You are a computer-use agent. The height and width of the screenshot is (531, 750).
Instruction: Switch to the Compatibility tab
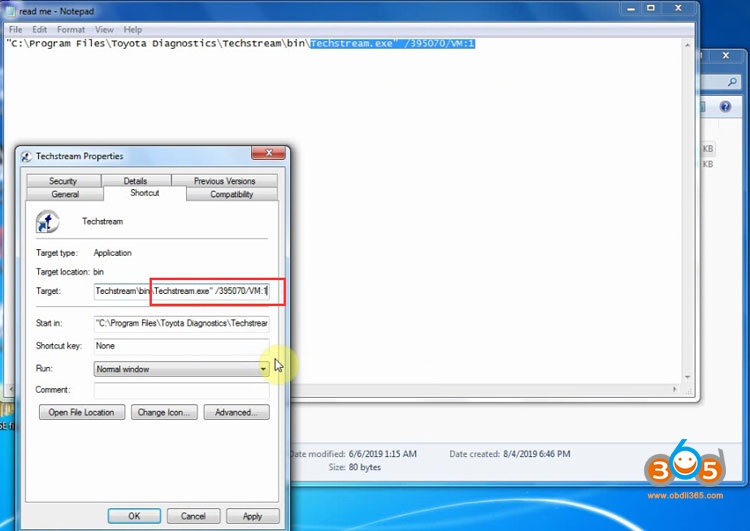[232, 194]
